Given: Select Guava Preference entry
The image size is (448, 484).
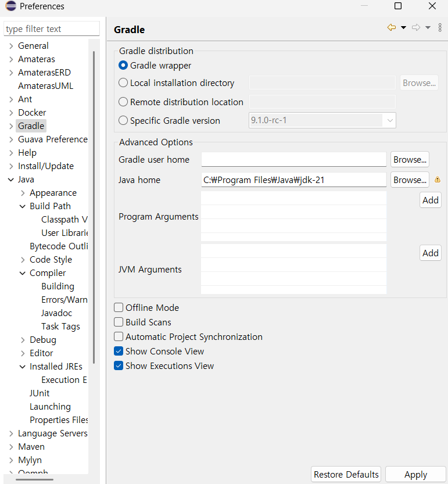Looking at the screenshot, I should tap(53, 139).
